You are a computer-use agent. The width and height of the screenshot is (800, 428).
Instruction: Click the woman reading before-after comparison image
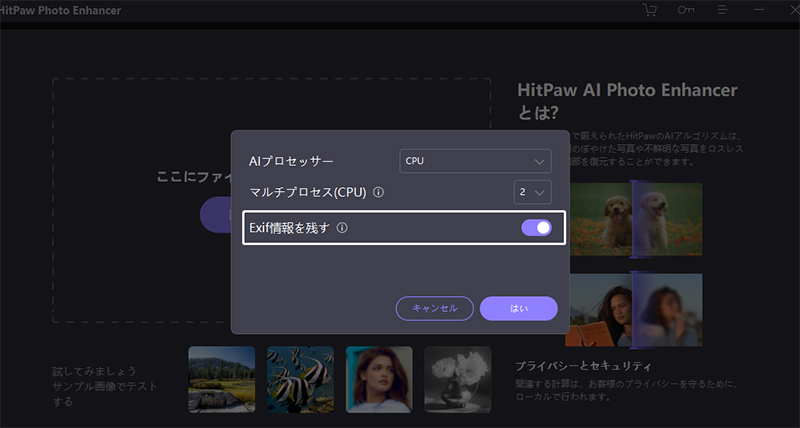tap(636, 310)
